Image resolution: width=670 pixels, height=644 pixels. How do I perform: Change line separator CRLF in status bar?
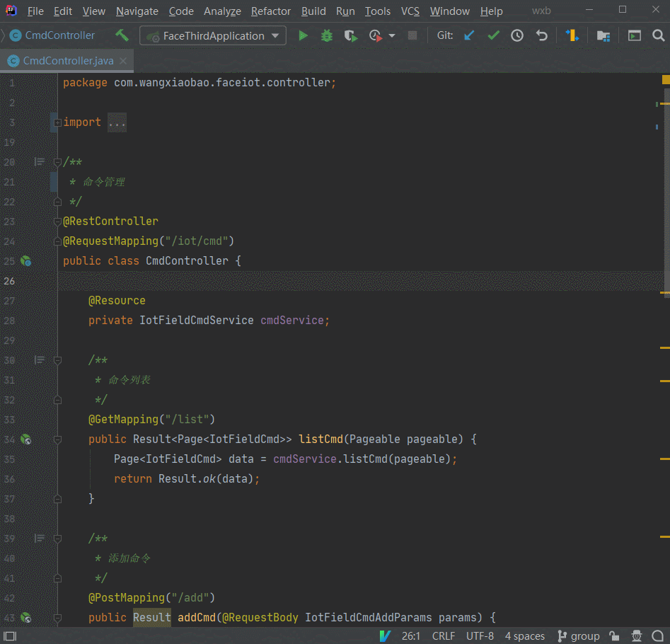click(444, 636)
